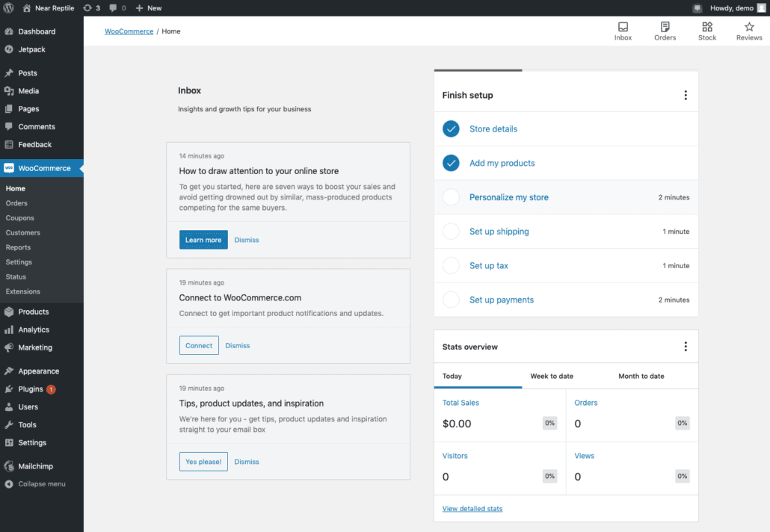Click the Personalize my store empty circle
This screenshot has height=532, width=770.
(451, 197)
